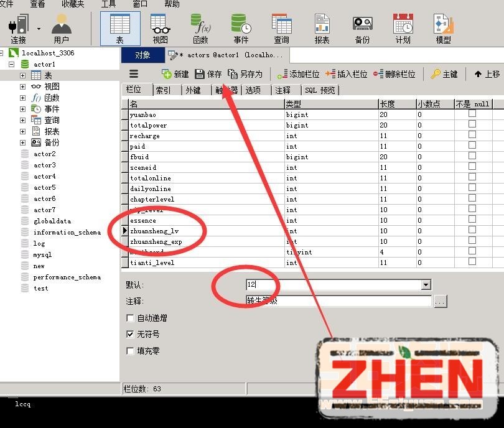Click the 注释 comment input field
Screen dimensions: 504x428
pyautogui.click(x=338, y=301)
